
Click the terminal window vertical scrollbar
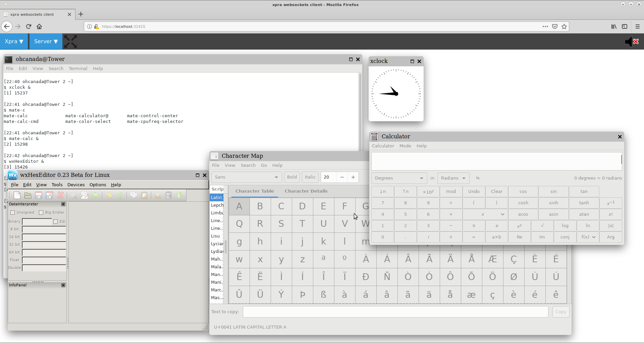click(360, 112)
